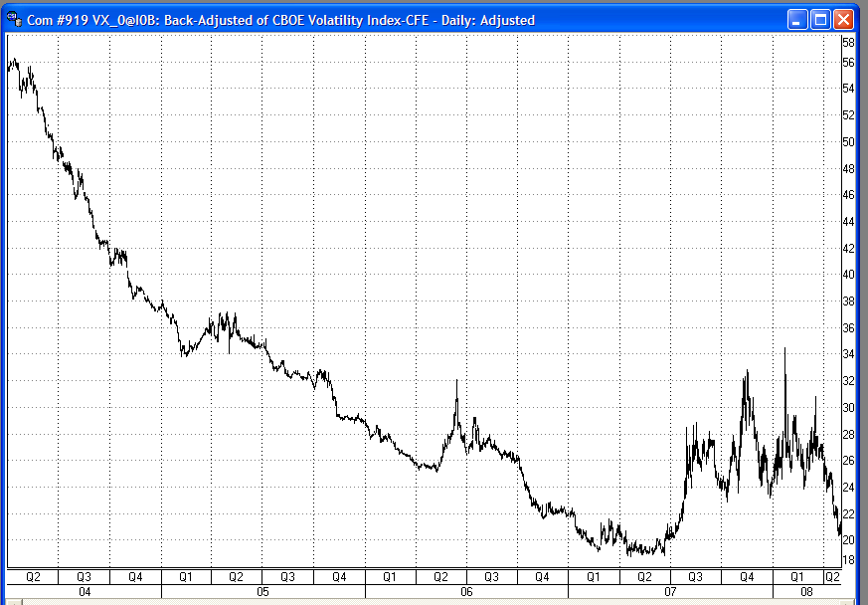Click the CSI logo icon in the title bar

13,18
